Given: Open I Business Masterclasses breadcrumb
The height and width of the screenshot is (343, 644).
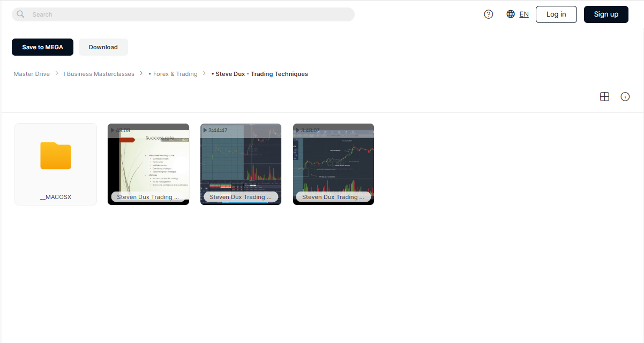Looking at the screenshot, I should pyautogui.click(x=99, y=74).
